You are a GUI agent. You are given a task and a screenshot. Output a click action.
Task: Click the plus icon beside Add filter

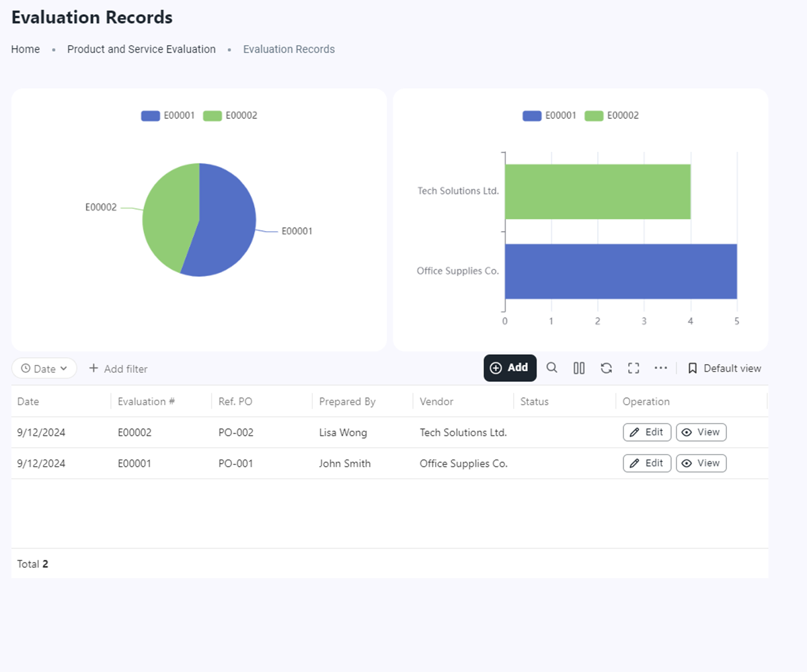(x=93, y=368)
